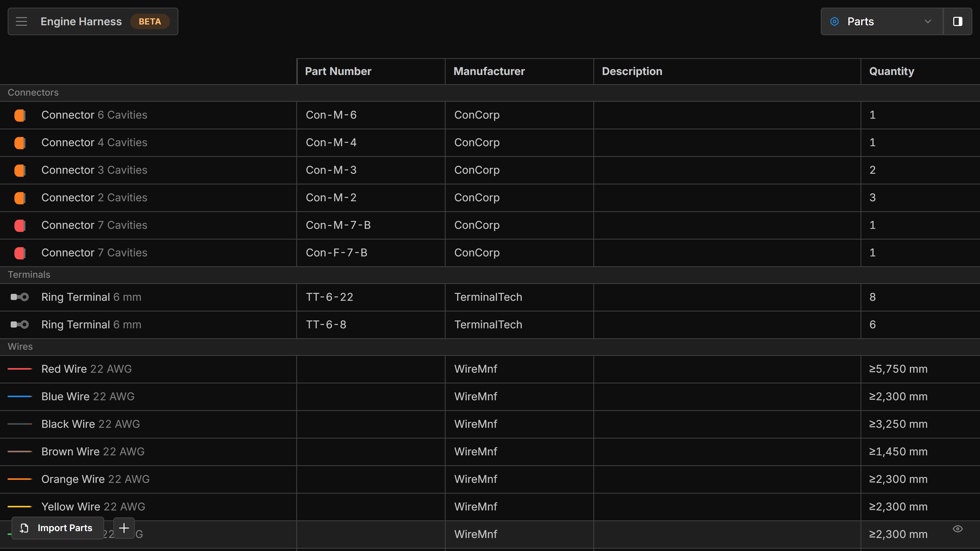Collapse the Wires group header

(20, 347)
